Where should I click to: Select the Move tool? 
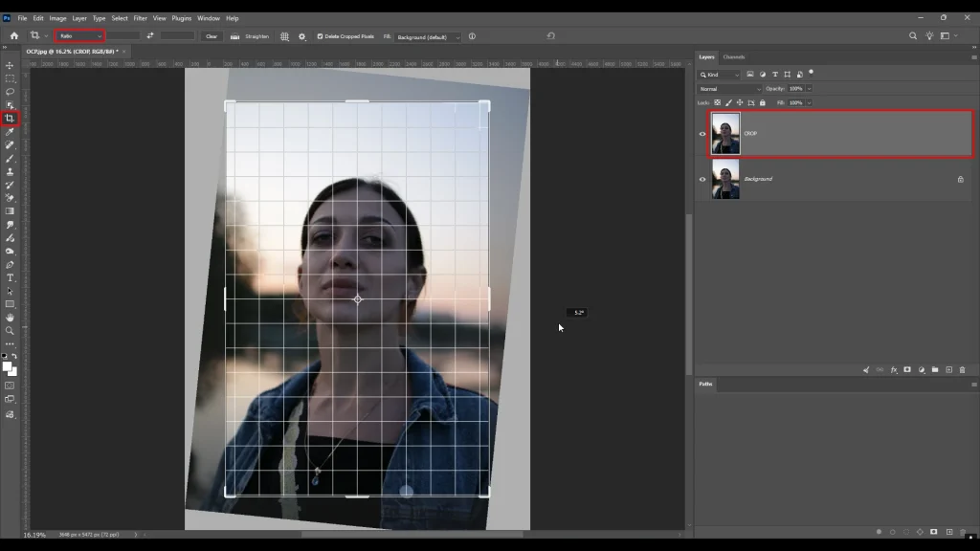[x=10, y=66]
